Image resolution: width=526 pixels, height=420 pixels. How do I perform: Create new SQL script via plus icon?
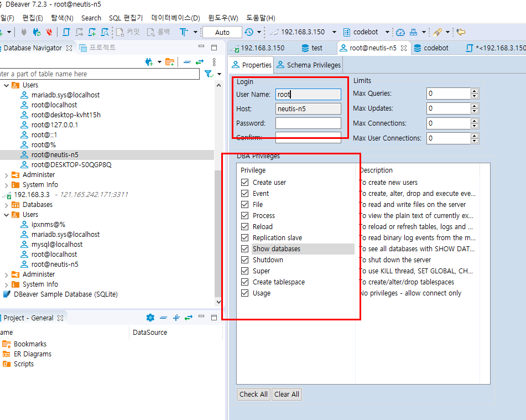pyautogui.click(x=92, y=32)
